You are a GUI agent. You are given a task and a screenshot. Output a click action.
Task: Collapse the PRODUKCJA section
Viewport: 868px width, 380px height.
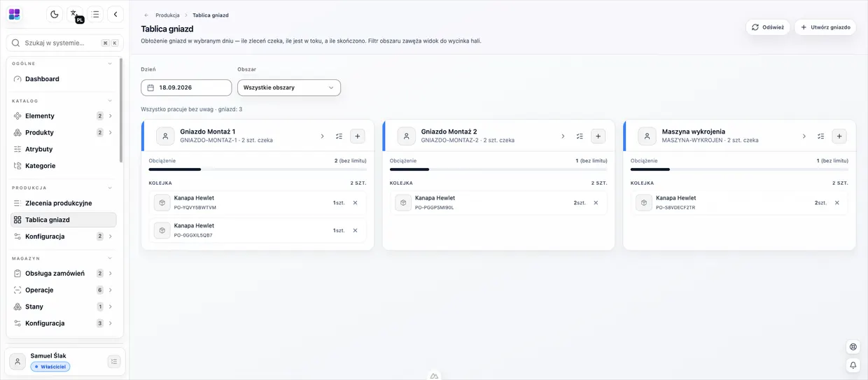pos(110,188)
